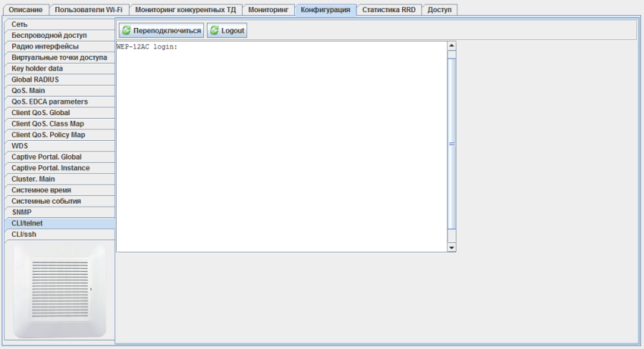Open Captive Portal. Global section
Screen dimensions: 644x349
tap(60, 157)
